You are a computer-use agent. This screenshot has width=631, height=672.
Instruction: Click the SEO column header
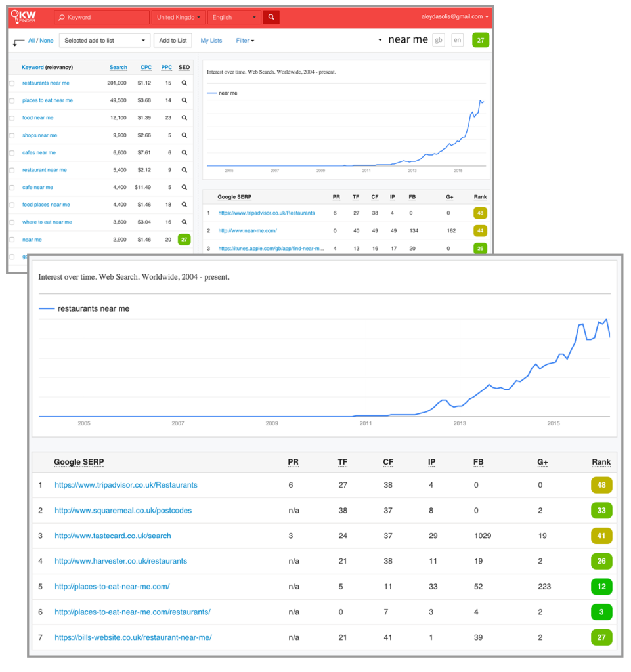185,68
